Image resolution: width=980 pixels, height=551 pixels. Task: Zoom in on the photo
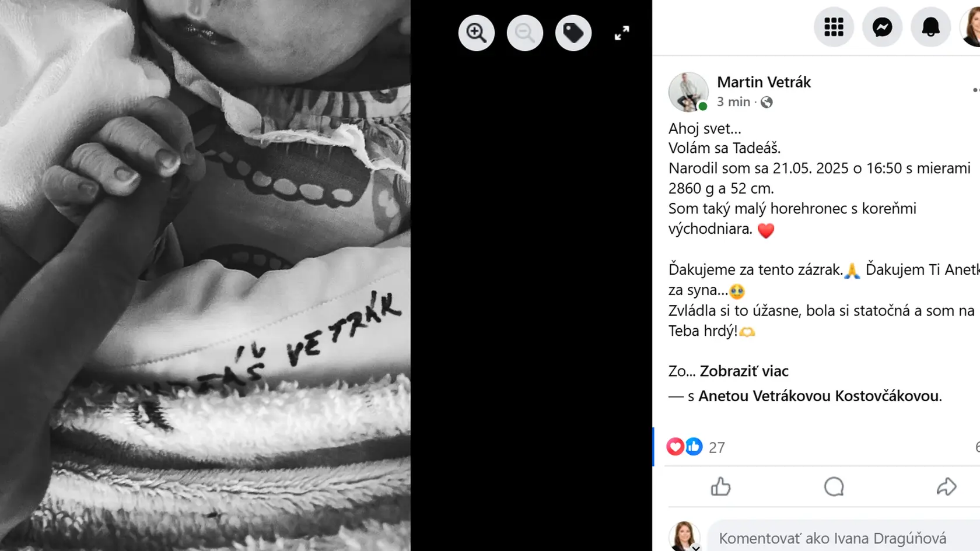477,33
